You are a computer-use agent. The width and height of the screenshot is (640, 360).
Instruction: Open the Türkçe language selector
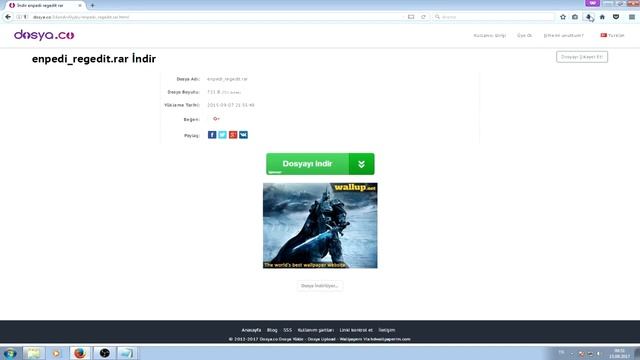pyautogui.click(x=612, y=36)
